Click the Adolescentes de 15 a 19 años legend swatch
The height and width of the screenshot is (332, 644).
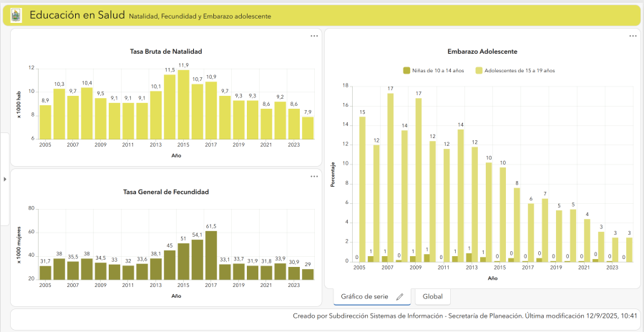click(x=479, y=71)
